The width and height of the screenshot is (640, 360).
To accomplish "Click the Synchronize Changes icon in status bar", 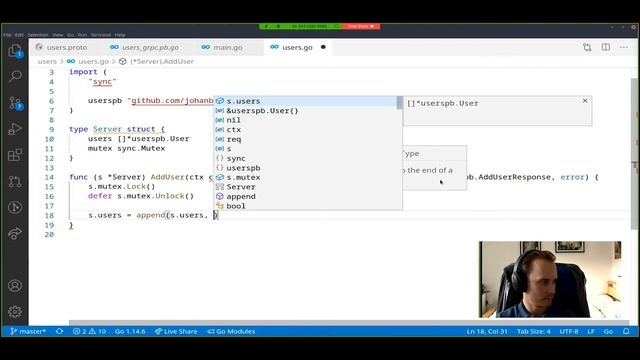I will pos(60,331).
